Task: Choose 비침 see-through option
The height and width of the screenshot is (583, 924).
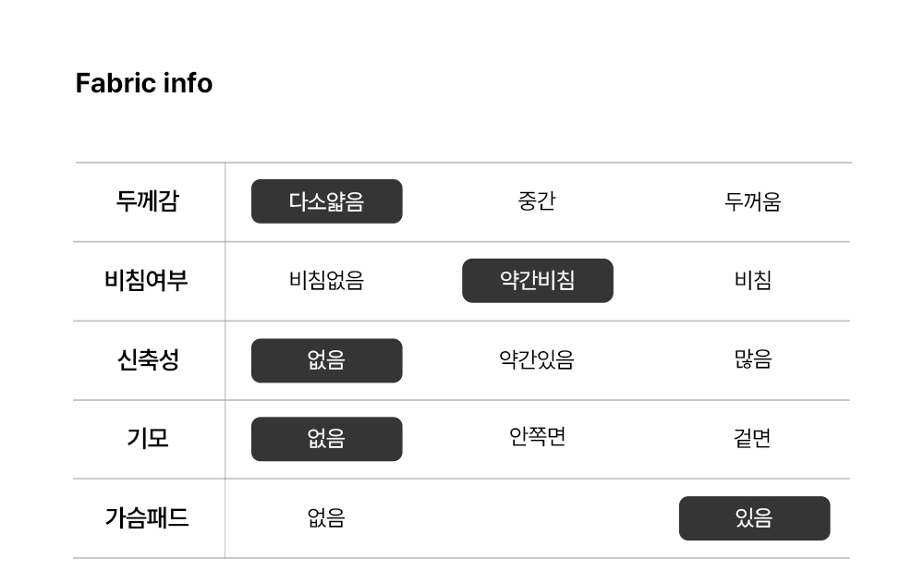Action: [x=752, y=280]
